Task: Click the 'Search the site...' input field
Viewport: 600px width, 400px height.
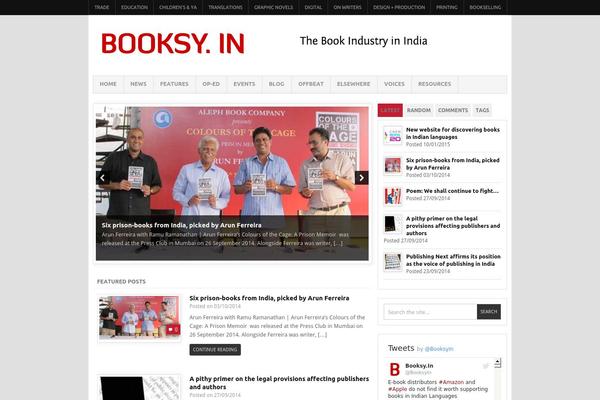Action: (430, 312)
